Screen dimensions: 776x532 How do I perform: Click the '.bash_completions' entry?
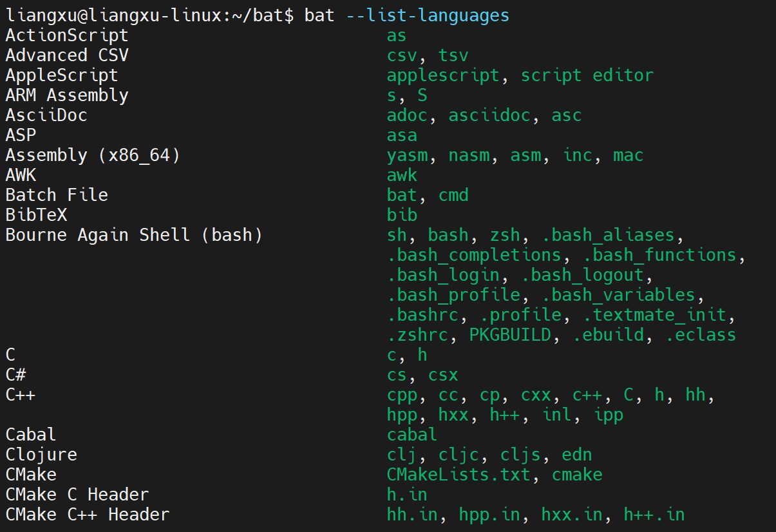point(474,255)
